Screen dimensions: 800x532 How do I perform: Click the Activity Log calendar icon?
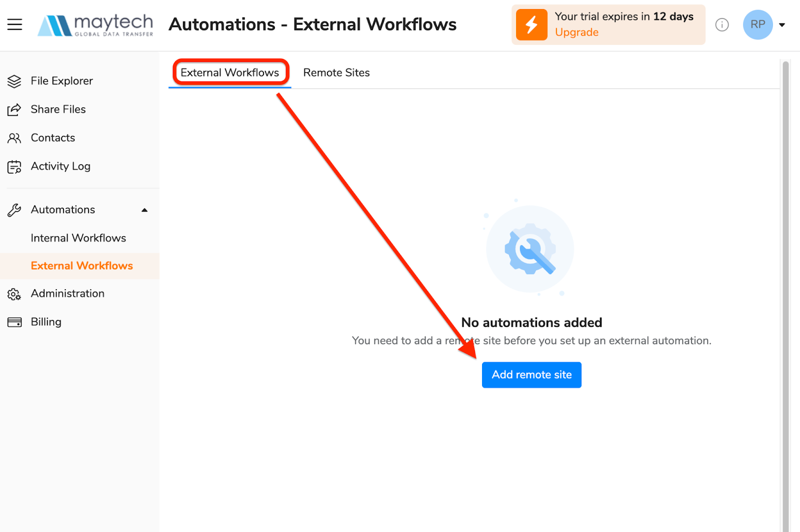coord(14,167)
